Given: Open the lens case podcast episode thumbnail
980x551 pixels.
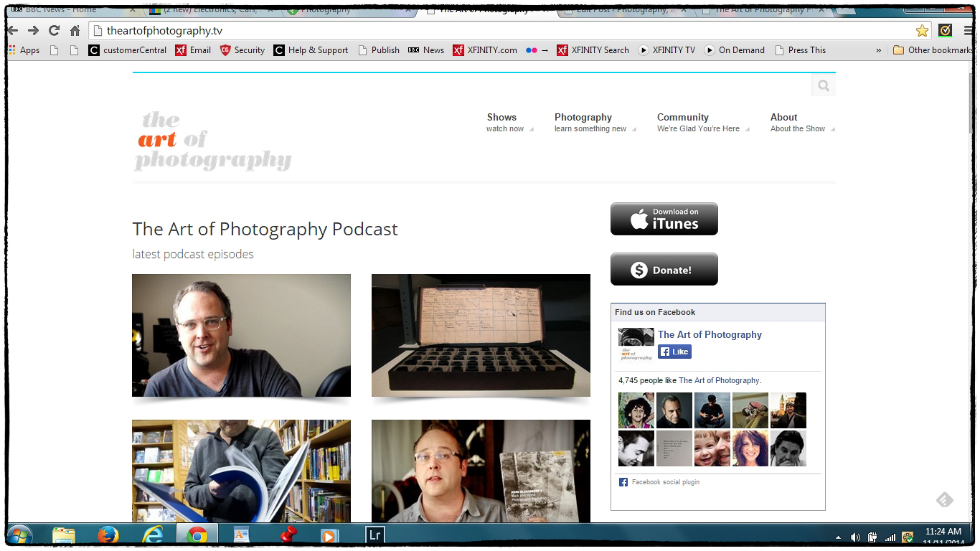Looking at the screenshot, I should (x=481, y=335).
